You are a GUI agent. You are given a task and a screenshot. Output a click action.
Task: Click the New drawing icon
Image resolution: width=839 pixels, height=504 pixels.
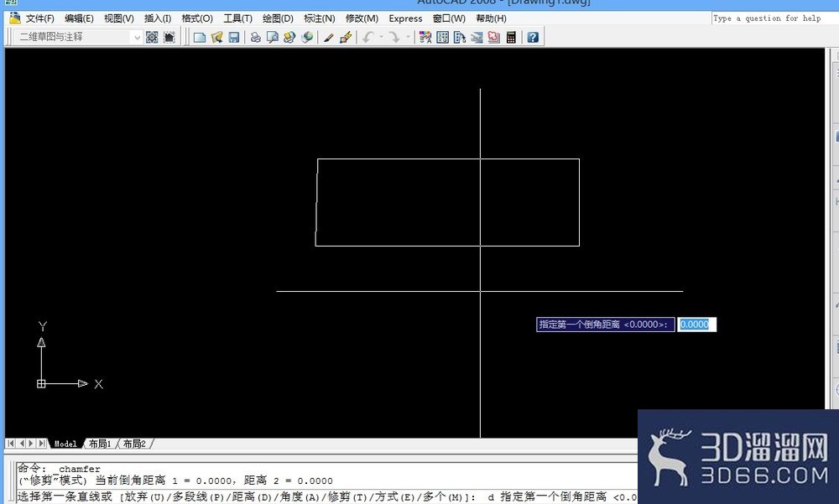200,38
